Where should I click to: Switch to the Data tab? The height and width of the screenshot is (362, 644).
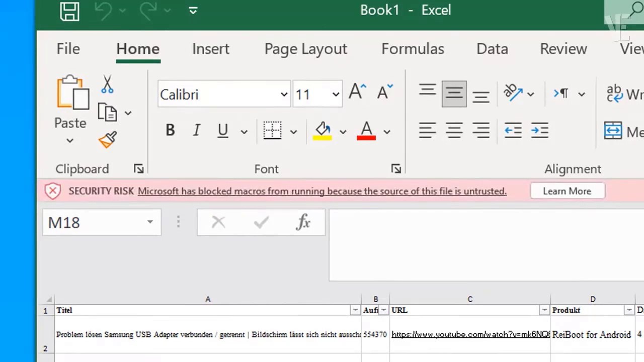click(492, 49)
